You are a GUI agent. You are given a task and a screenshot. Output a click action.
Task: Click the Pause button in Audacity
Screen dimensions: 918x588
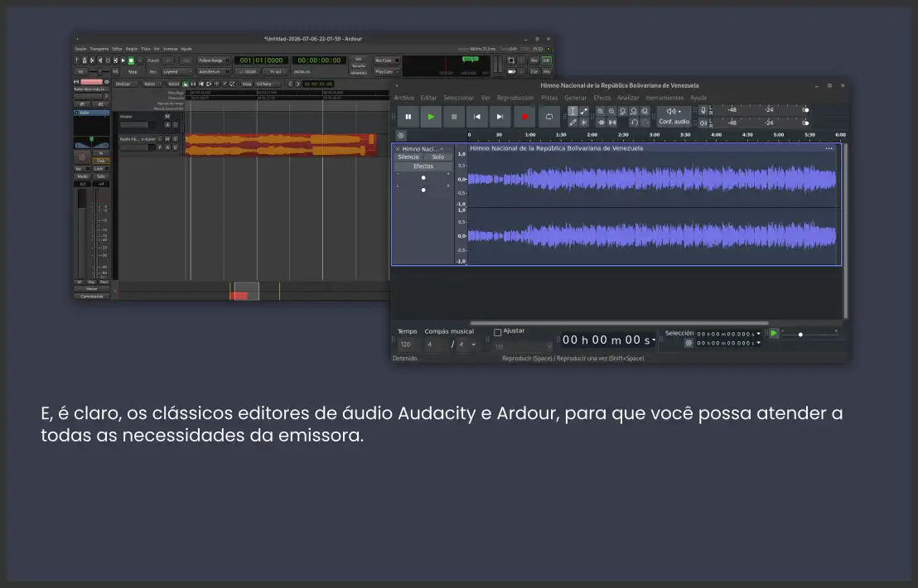[x=408, y=117]
